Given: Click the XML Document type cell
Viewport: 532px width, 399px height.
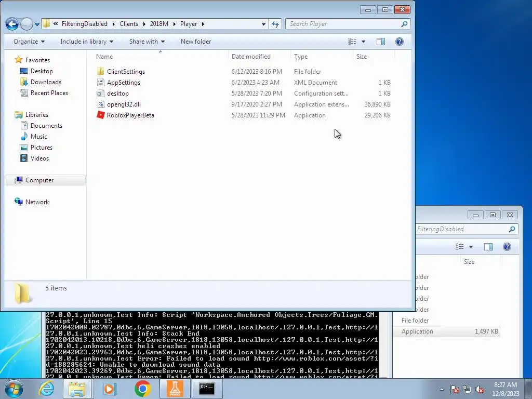Looking at the screenshot, I should coord(315,83).
